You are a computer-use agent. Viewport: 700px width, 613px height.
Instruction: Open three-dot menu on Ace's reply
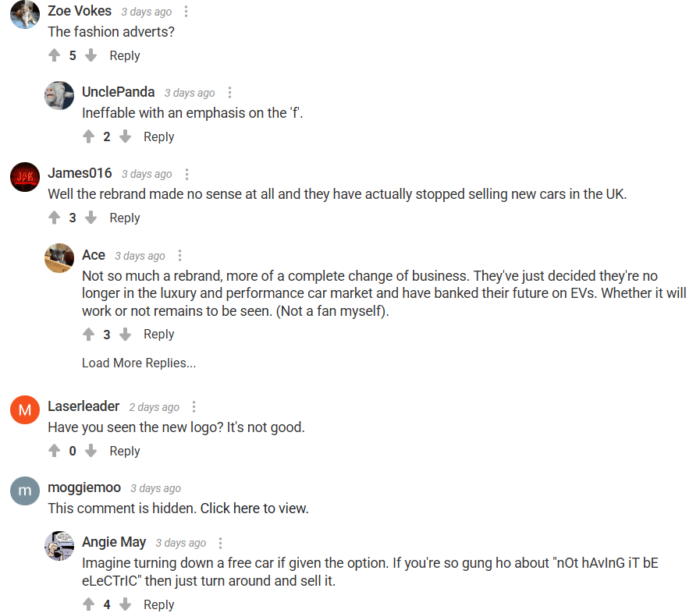pyautogui.click(x=180, y=256)
